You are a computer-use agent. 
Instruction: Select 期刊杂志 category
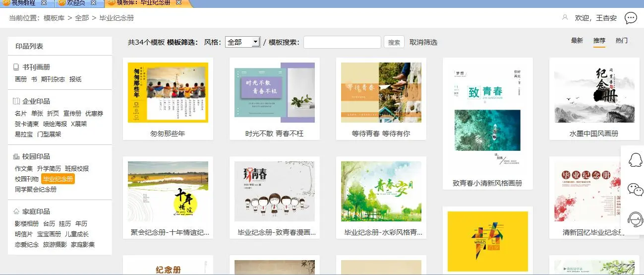pyautogui.click(x=53, y=79)
